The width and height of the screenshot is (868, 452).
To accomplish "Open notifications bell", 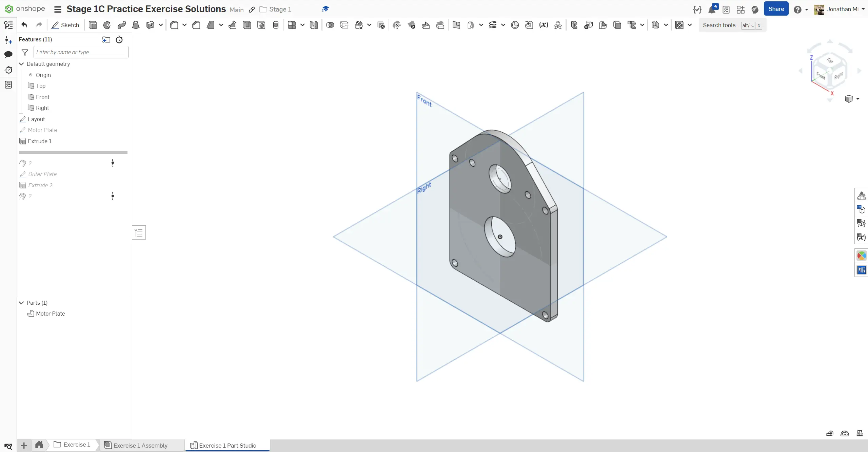I will click(x=712, y=10).
